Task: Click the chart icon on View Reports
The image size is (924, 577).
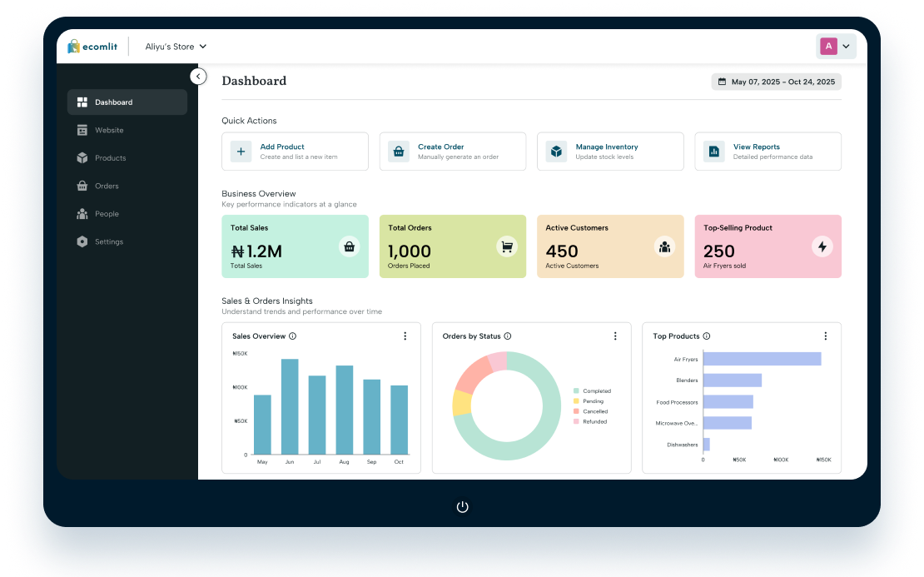Action: pyautogui.click(x=714, y=152)
